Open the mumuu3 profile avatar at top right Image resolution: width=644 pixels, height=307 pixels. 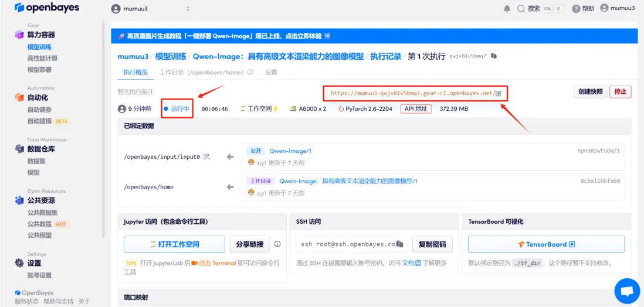click(x=604, y=8)
